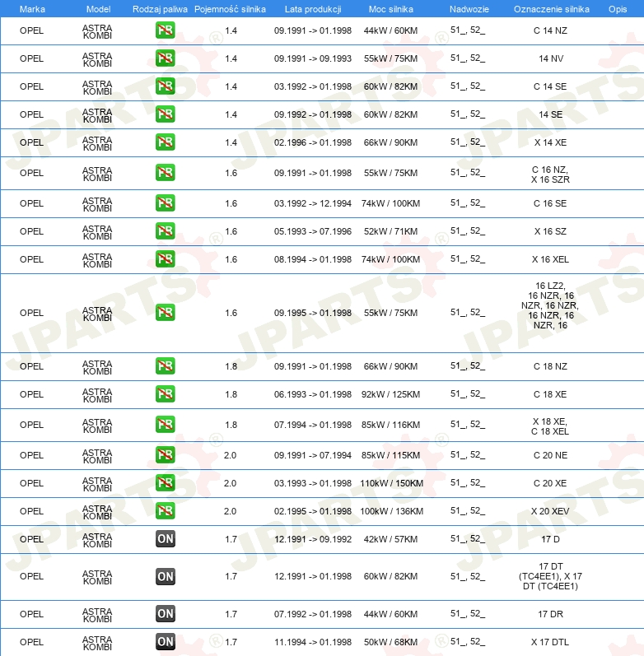
Task: Click the PB fuel icon in the 14 NV row
Action: [165, 58]
